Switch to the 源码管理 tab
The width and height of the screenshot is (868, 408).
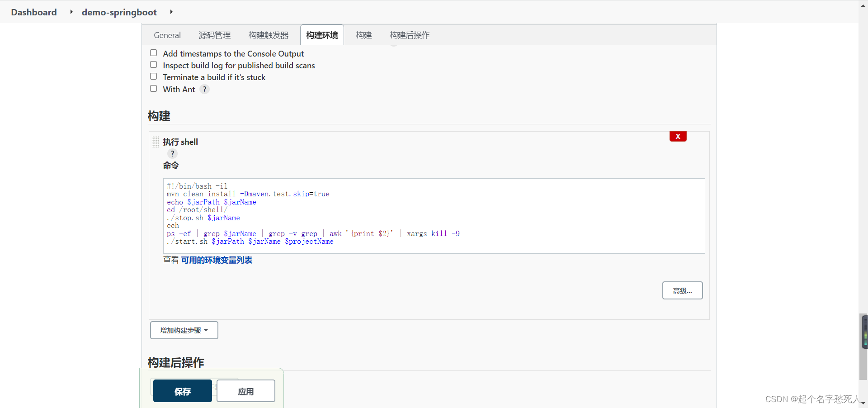(215, 35)
